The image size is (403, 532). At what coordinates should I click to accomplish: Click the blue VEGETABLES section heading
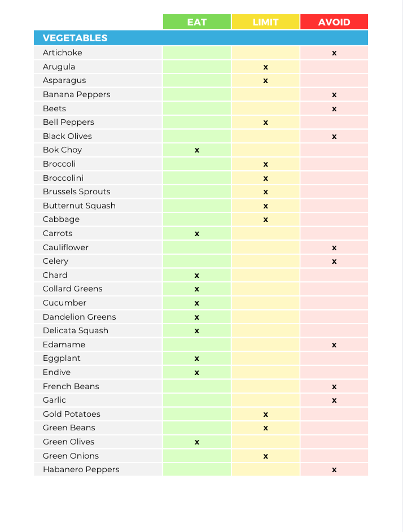75,38
